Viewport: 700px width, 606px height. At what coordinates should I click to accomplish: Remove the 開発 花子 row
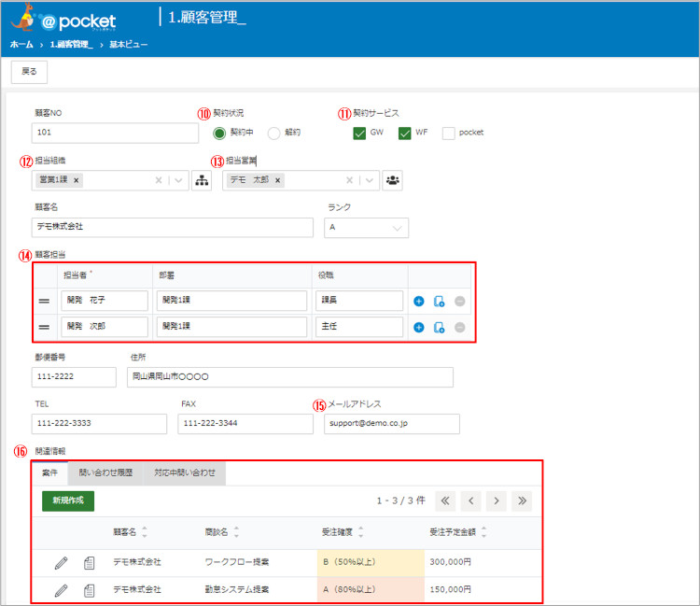point(460,302)
